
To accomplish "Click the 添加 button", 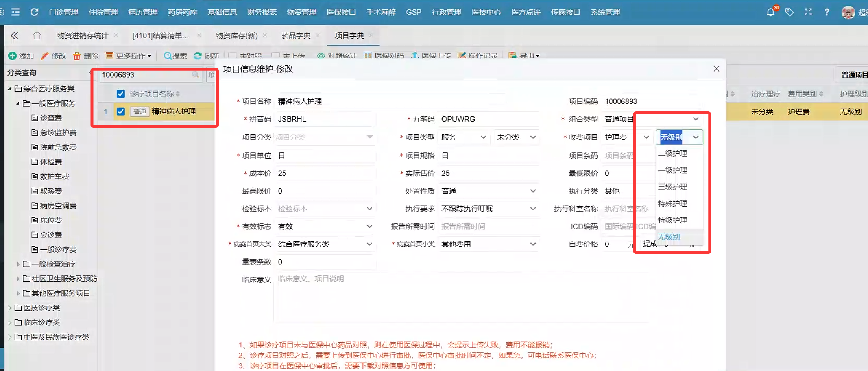I will (x=22, y=56).
